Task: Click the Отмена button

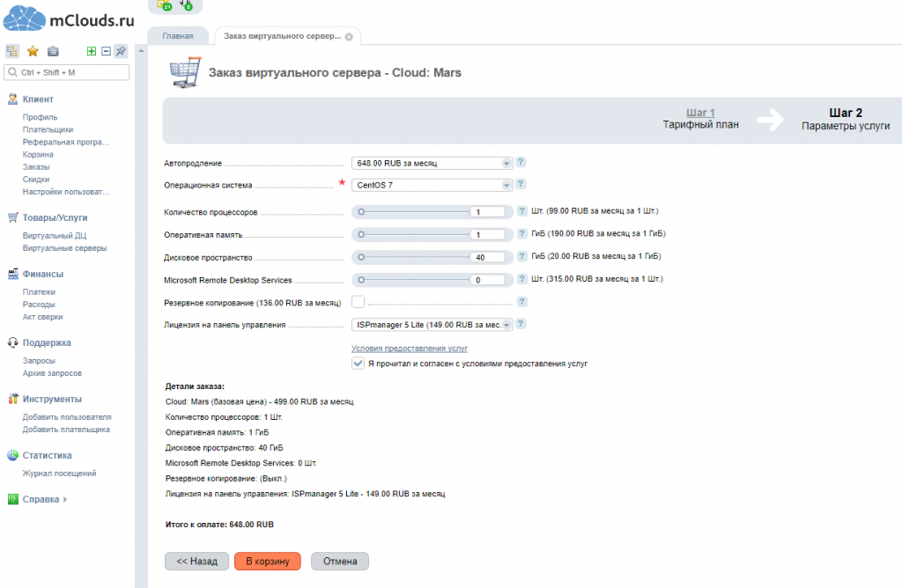Action: point(340,561)
